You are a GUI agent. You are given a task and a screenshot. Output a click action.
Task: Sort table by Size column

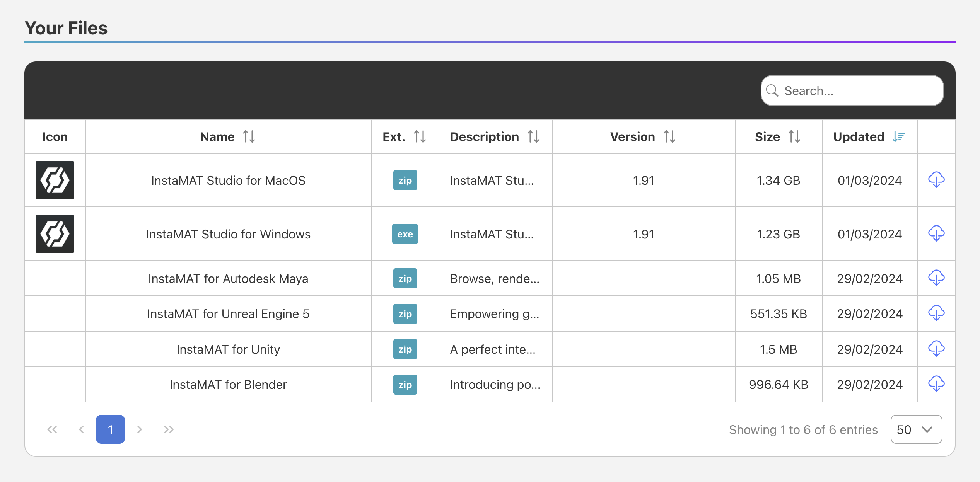794,137
